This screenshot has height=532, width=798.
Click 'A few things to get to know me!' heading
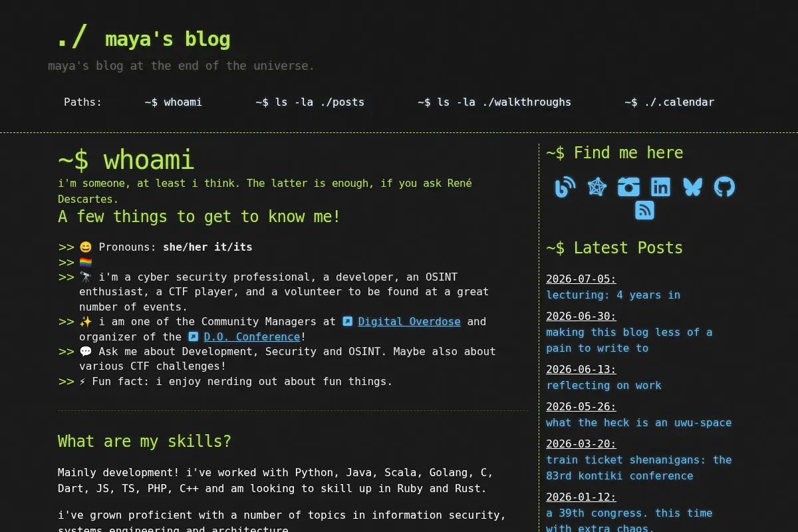(199, 217)
